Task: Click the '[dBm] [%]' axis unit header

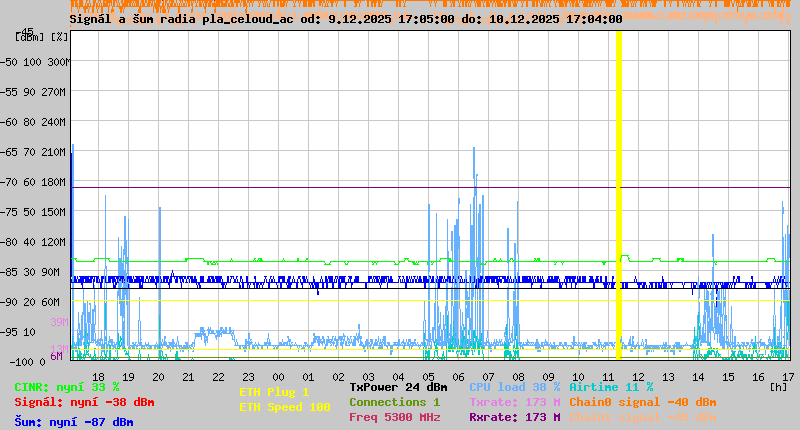Action: click(x=42, y=37)
